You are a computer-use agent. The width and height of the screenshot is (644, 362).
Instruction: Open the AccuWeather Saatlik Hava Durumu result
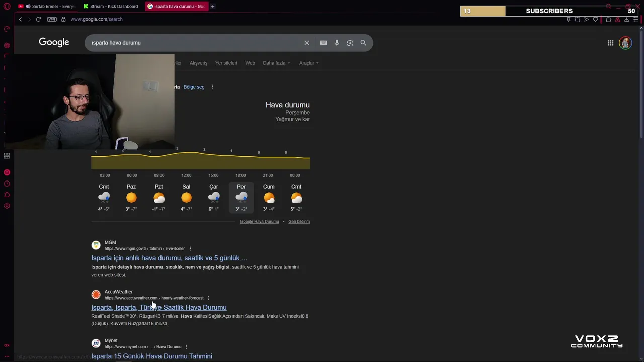coord(159,307)
